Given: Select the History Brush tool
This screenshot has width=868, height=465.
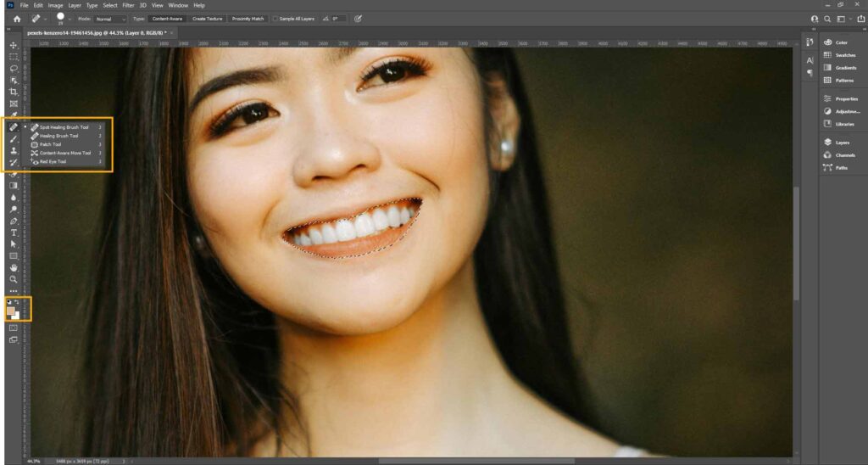Looking at the screenshot, I should coord(14,162).
